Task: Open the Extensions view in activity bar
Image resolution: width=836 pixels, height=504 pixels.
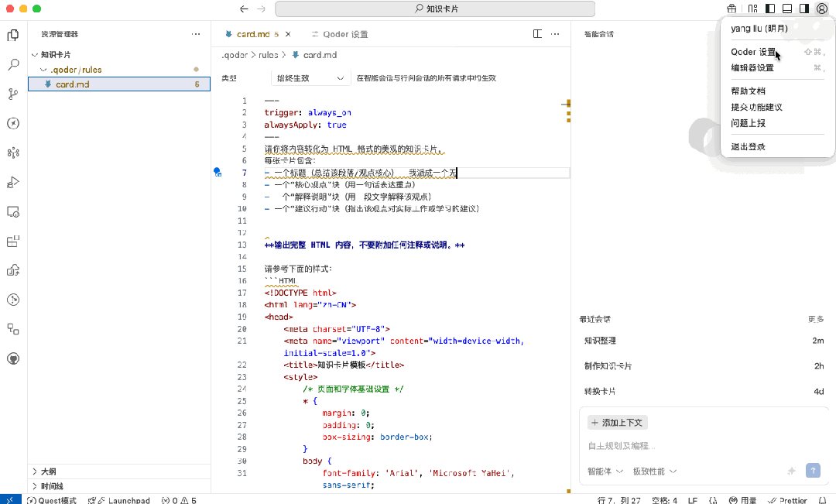Action: click(x=13, y=241)
